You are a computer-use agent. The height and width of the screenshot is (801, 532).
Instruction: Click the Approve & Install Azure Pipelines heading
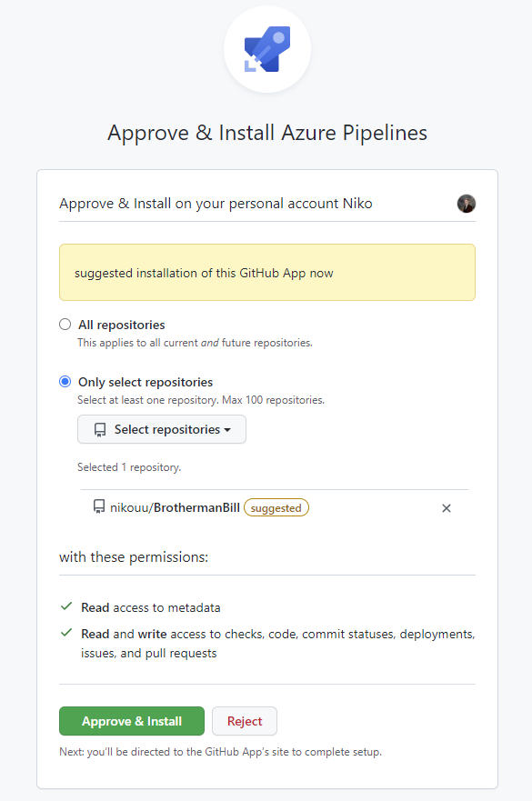pos(267,133)
